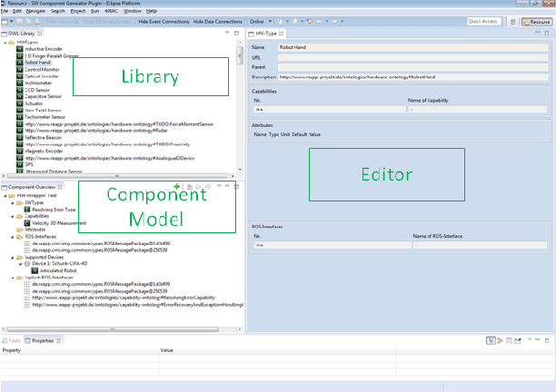Click the Device 1 Schunk-LWA-4D icon

click(26, 263)
